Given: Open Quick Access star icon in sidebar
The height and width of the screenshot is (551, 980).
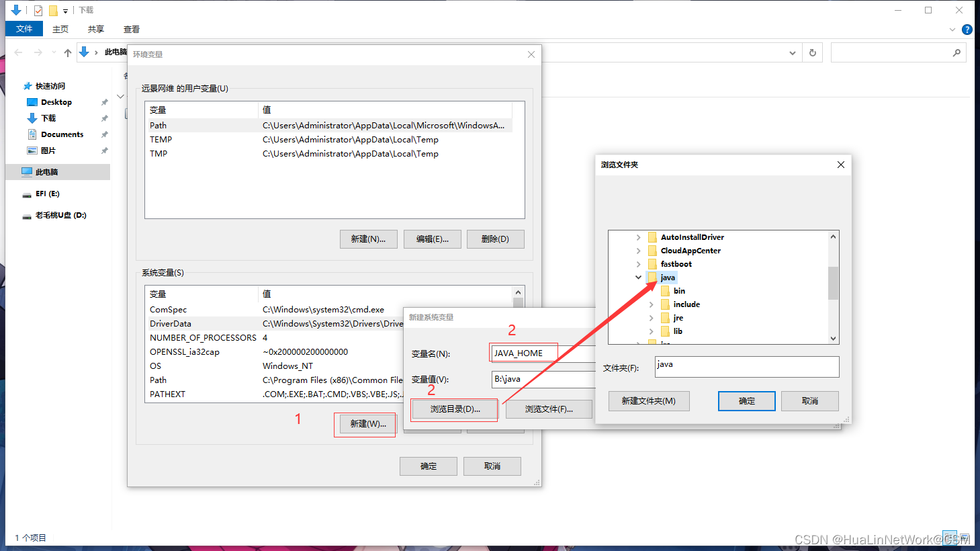Looking at the screenshot, I should (x=28, y=86).
